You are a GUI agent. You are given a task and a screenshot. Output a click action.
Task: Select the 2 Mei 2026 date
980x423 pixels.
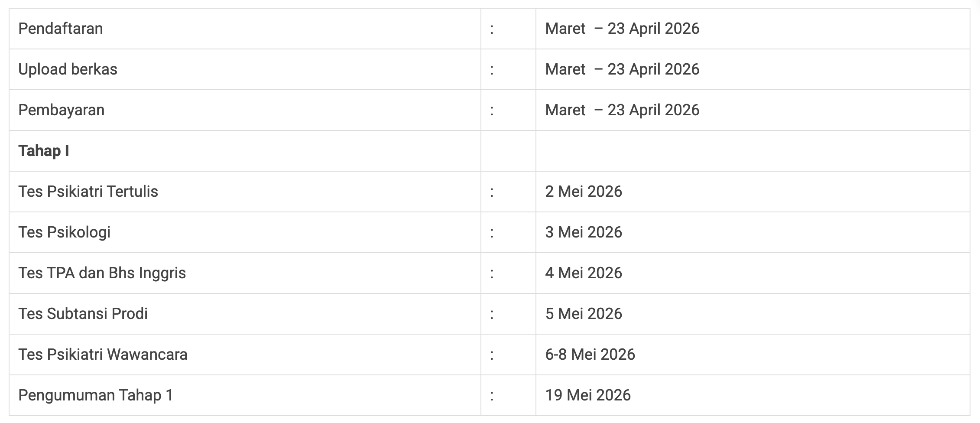pos(584,192)
